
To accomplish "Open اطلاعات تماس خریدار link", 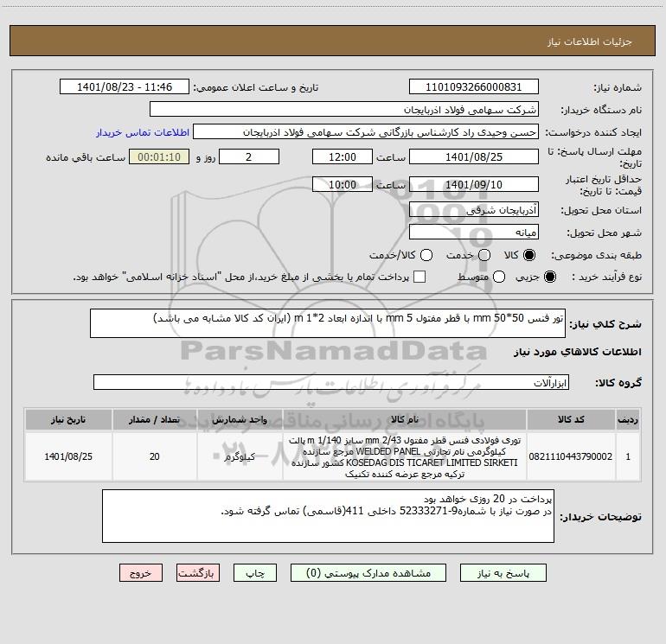I will tap(143, 132).
